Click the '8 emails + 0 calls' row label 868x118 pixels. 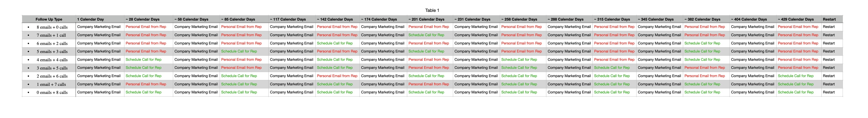52,27
